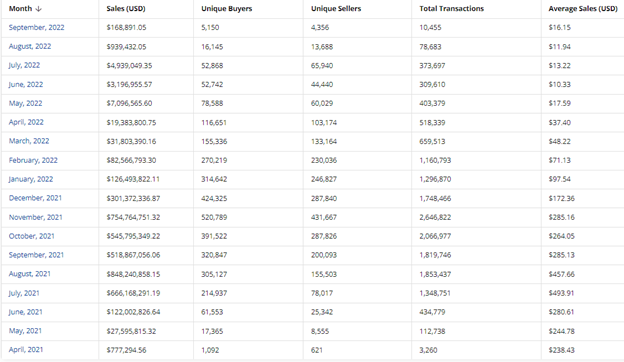
Task: Open the August, 2021 link
Action: coord(29,274)
